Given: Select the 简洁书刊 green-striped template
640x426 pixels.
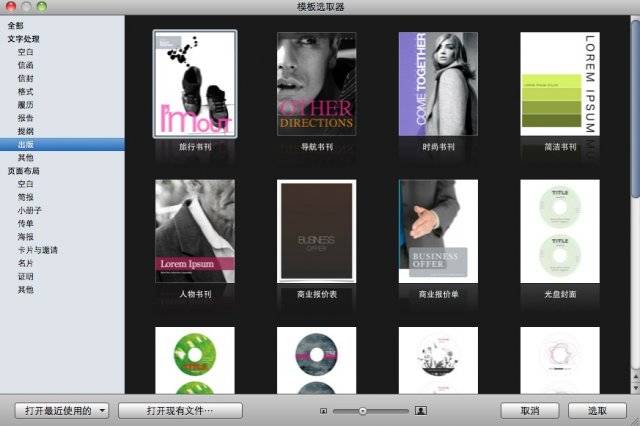Looking at the screenshot, I should pos(559,84).
